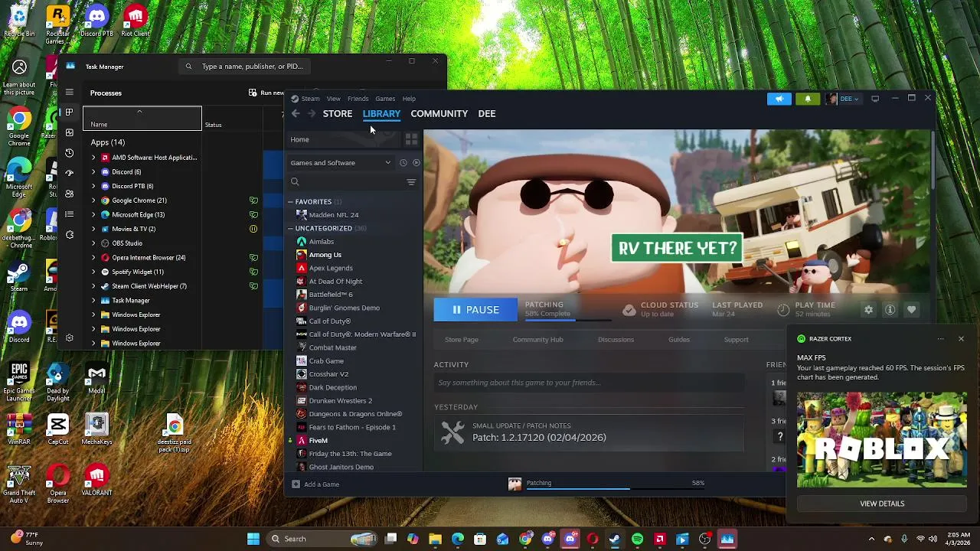Open Task Manager App history icon

(x=69, y=153)
